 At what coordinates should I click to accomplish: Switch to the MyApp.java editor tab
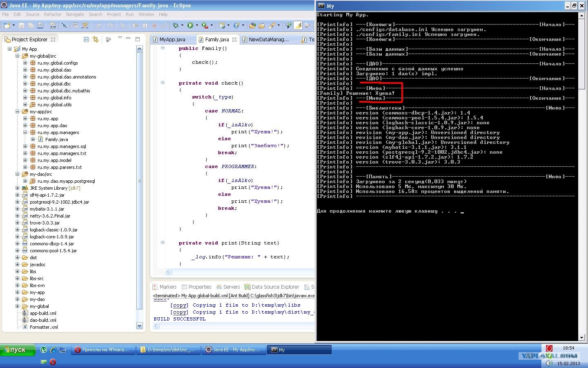172,40
